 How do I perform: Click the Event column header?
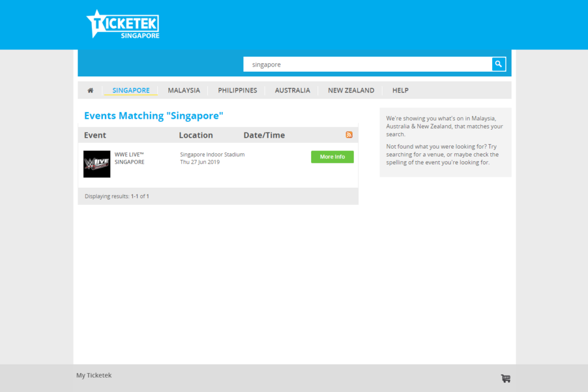(x=95, y=135)
